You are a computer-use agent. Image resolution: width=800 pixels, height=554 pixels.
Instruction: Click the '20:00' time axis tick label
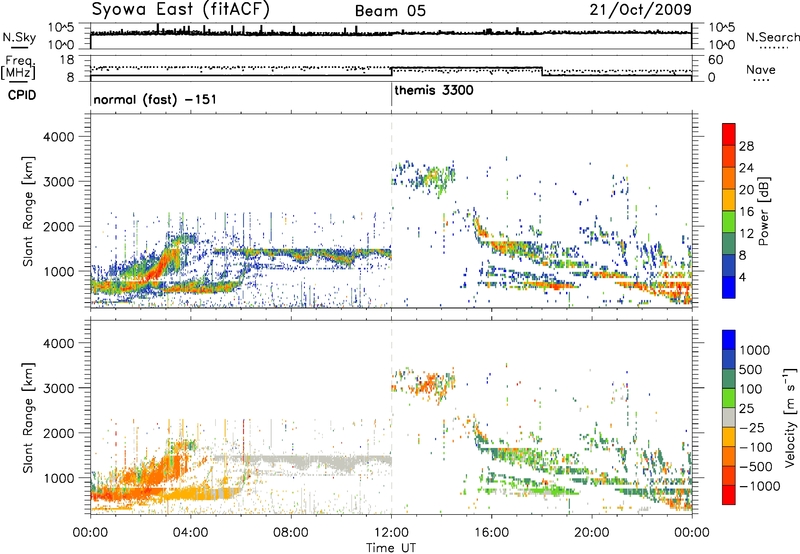(x=591, y=533)
